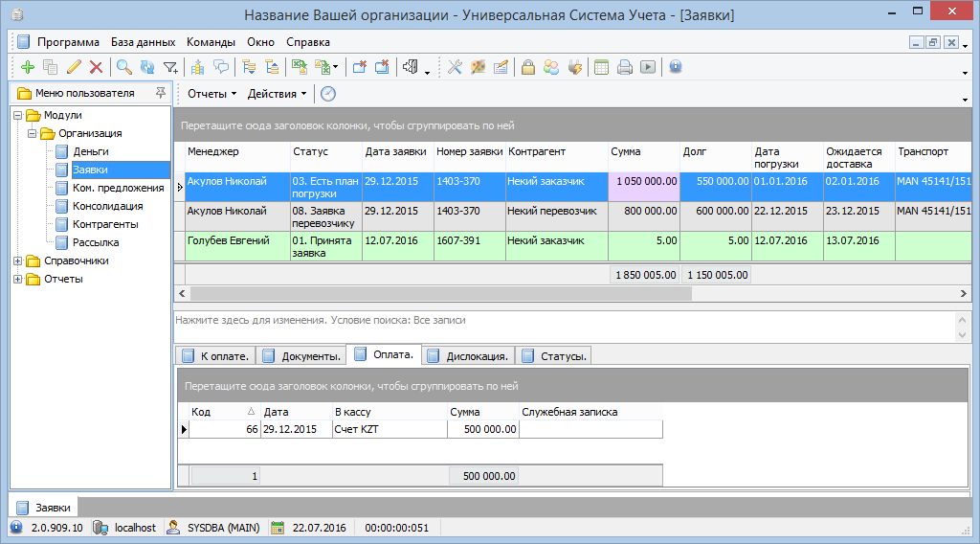Click the funnel filter icon in toolbar
This screenshot has height=544, width=980.
(x=170, y=67)
